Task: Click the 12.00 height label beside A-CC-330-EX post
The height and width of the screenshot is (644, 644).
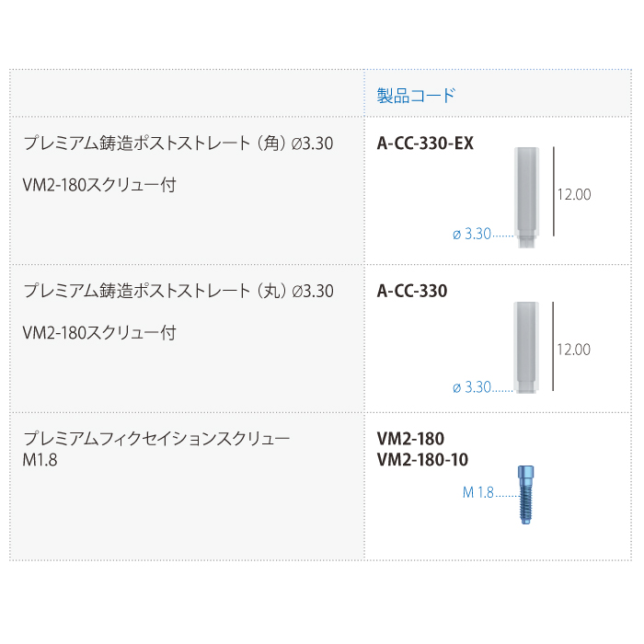Action: click(x=573, y=195)
